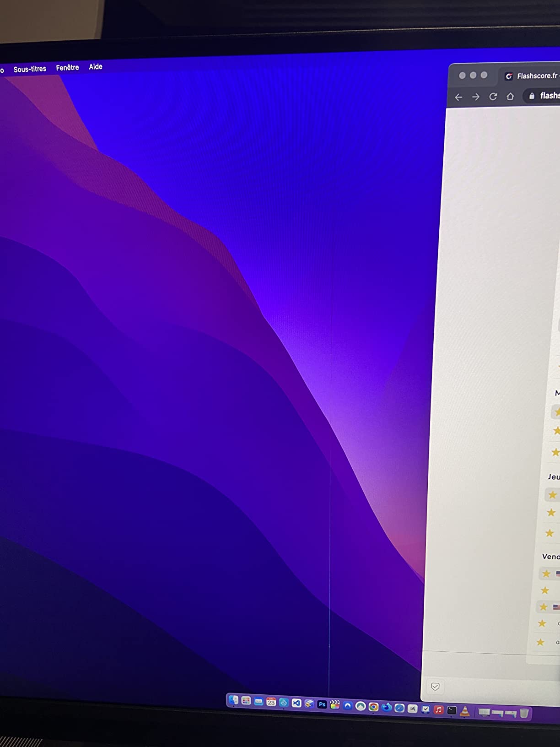This screenshot has width=560, height=747.
Task: Open the Fenêtre menu
Action: pyautogui.click(x=67, y=68)
